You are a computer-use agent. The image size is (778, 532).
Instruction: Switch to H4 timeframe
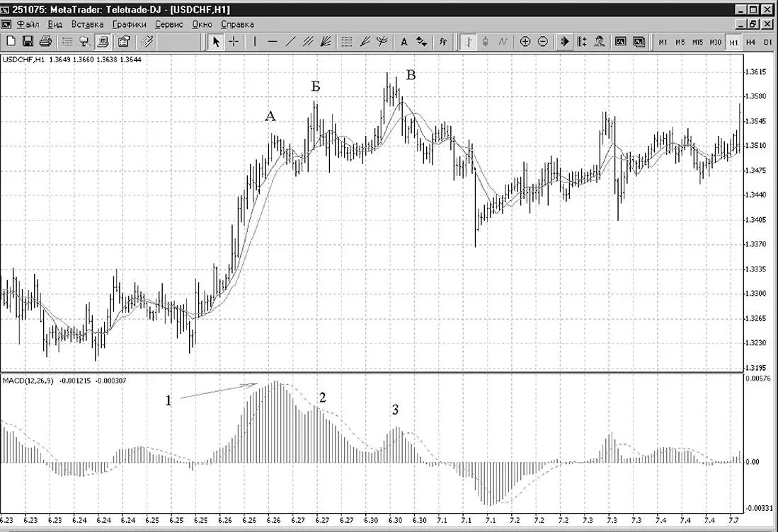pyautogui.click(x=750, y=42)
